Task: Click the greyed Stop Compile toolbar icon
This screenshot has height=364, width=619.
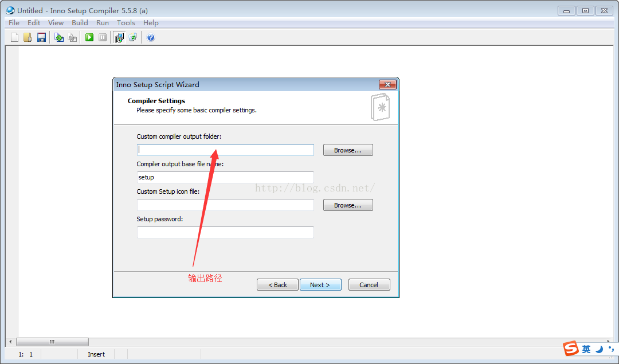Action: (x=72, y=37)
